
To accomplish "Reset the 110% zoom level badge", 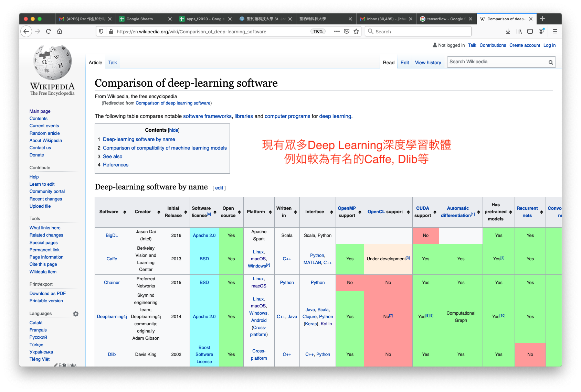I will 318,31.
